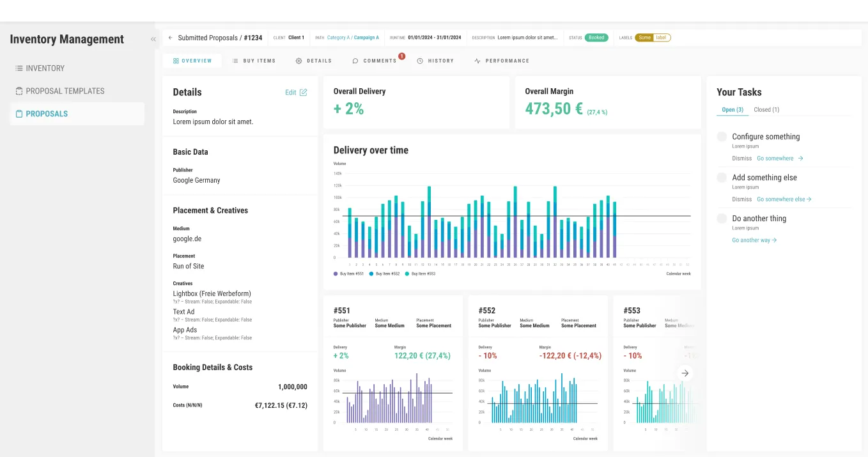Click the Booked status badge
The width and height of the screenshot is (868, 457).
(x=596, y=38)
